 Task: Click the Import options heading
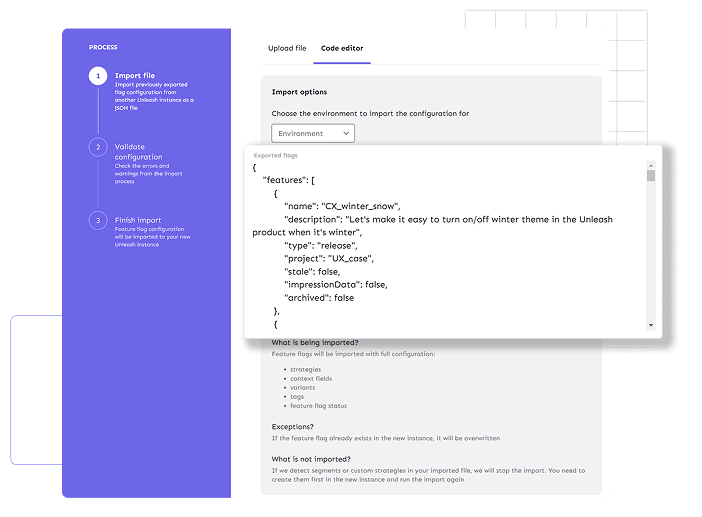(299, 92)
